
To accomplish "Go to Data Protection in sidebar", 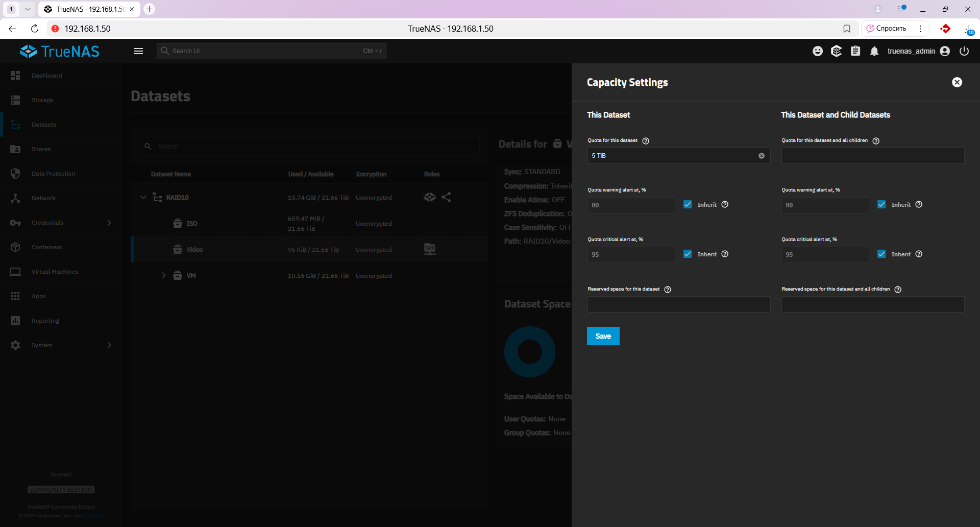I will point(53,174).
